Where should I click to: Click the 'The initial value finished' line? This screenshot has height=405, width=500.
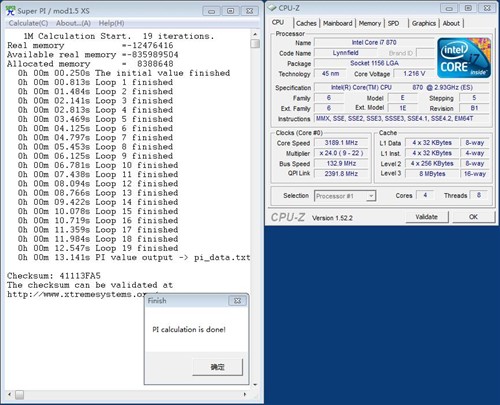click(124, 73)
